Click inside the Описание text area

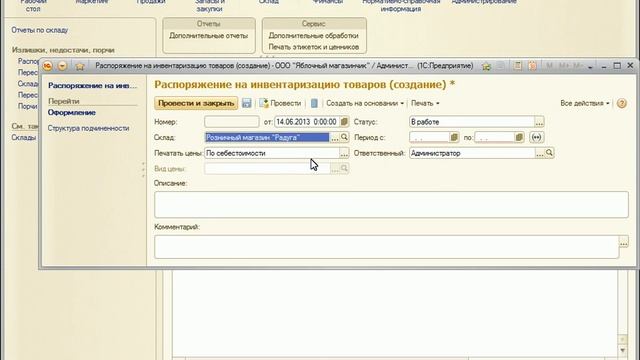click(391, 204)
